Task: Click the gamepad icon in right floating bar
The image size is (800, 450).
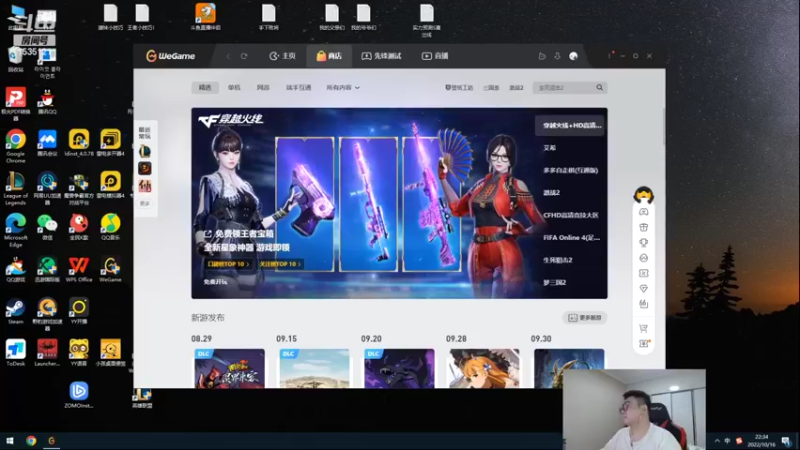Action: (x=643, y=212)
